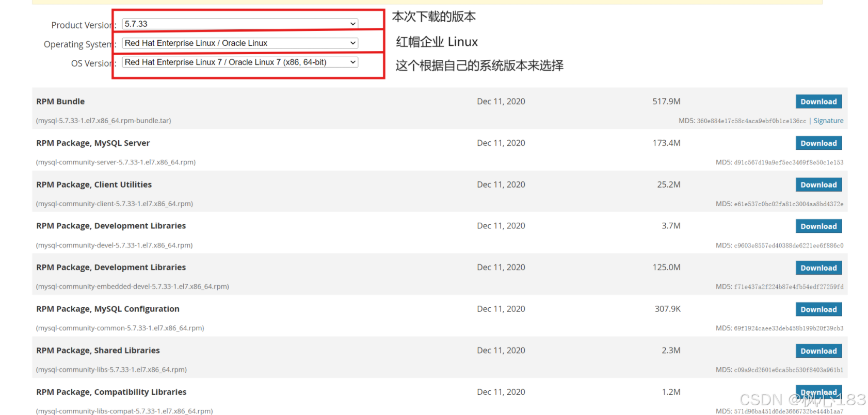The height and width of the screenshot is (415, 868).
Task: Click the MySQL Server package release date
Action: coord(501,143)
